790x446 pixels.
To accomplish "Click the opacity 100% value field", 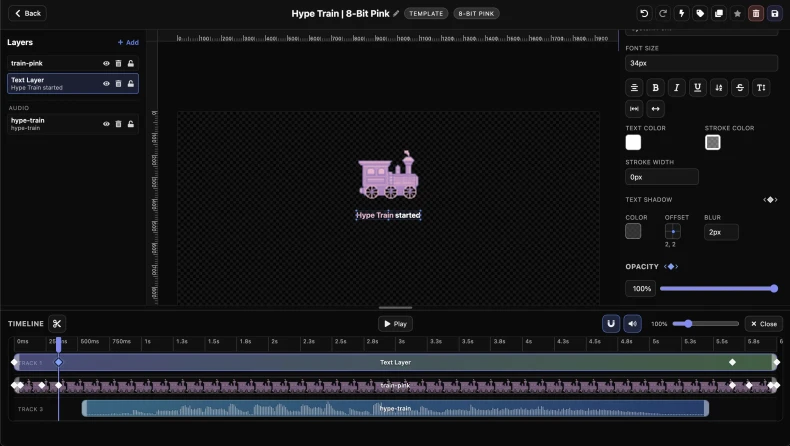I will 640,289.
